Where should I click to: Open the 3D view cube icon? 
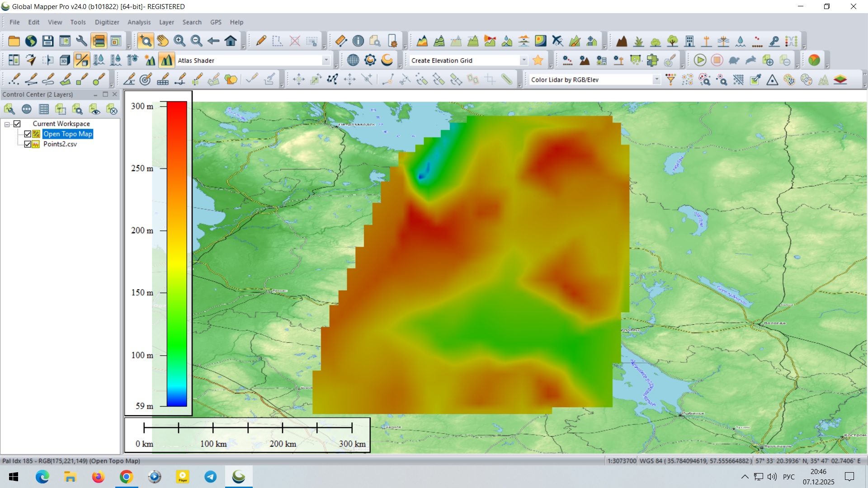click(x=65, y=60)
